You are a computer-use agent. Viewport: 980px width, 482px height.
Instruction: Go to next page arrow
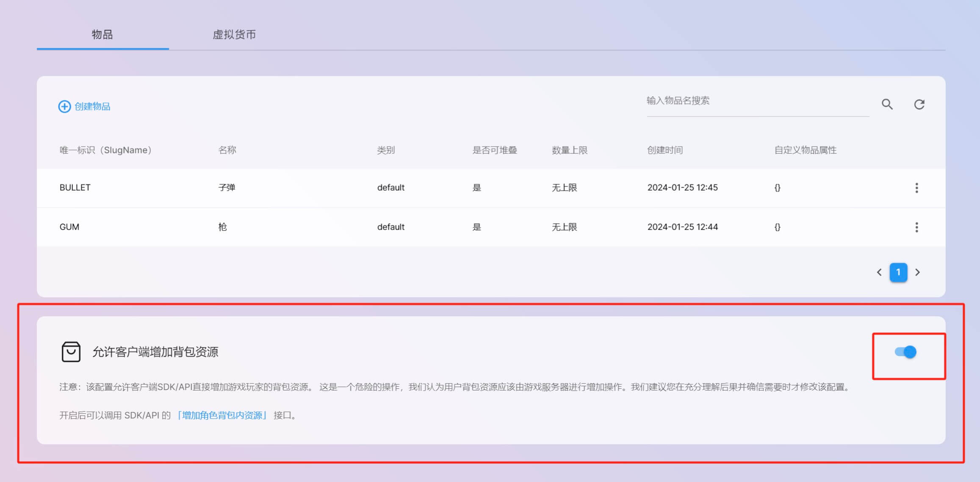(x=918, y=272)
